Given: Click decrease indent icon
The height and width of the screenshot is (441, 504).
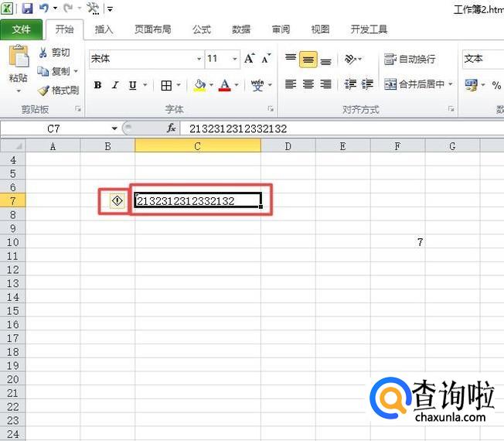Looking at the screenshot, I should click(350, 84).
